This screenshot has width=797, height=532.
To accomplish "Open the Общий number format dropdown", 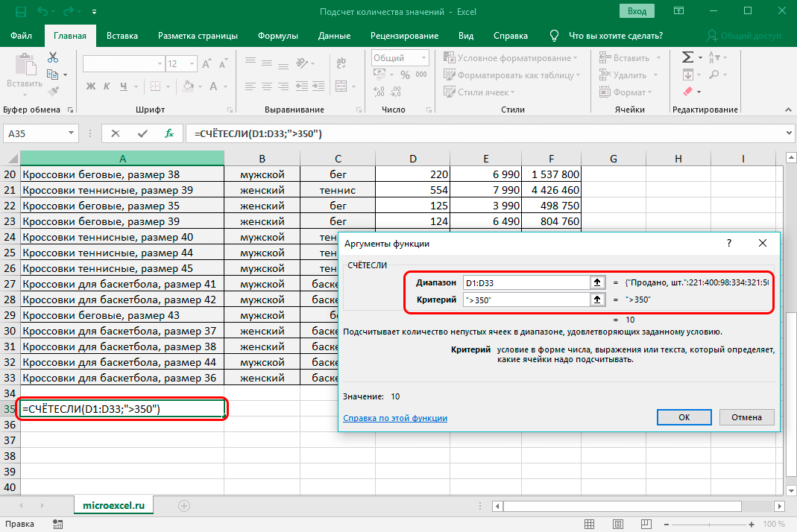I will click(x=425, y=58).
